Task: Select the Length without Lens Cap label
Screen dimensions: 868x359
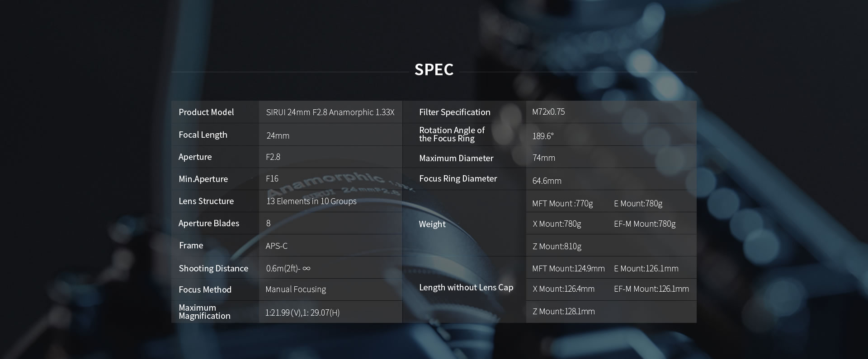Action: (x=466, y=287)
